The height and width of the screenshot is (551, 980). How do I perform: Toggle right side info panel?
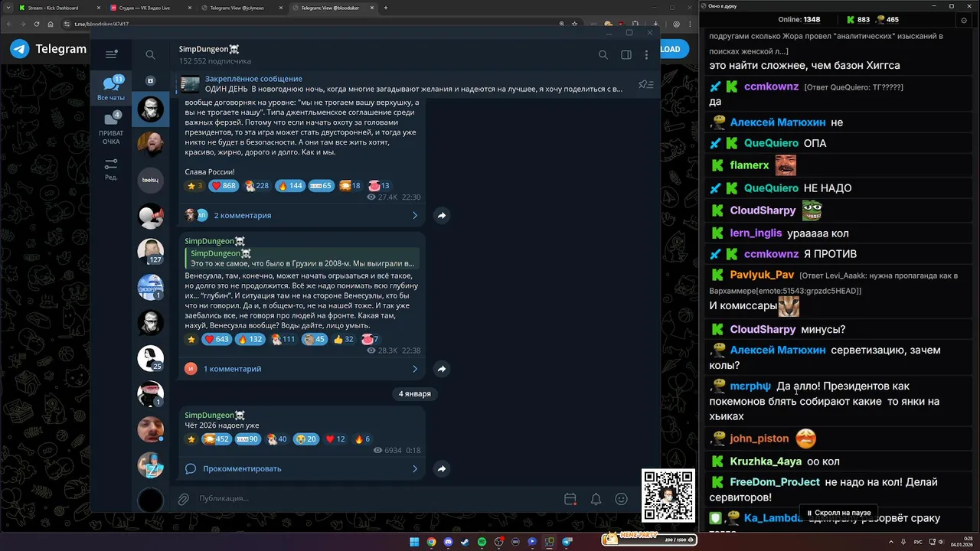(x=626, y=54)
